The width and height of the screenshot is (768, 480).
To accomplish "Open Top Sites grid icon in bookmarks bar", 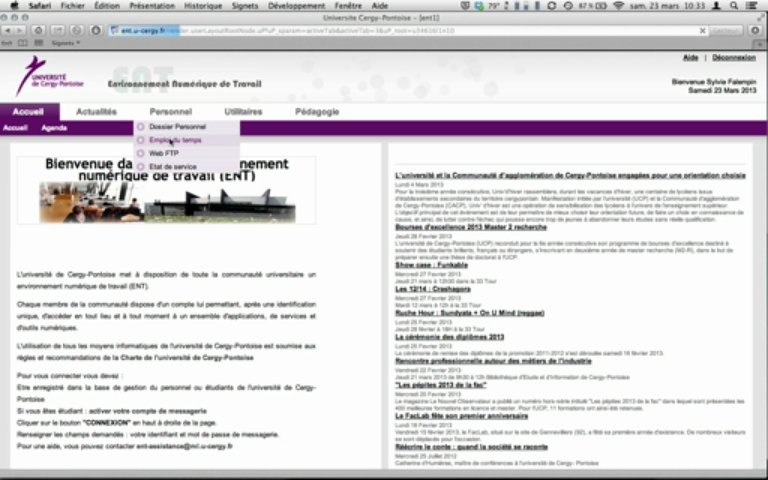I will point(39,43).
